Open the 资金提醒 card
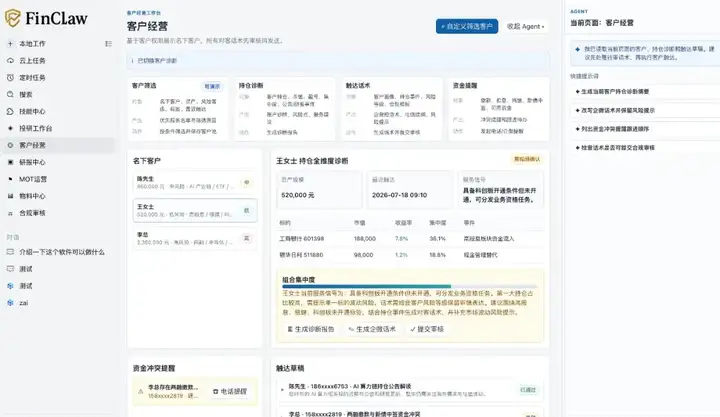This screenshot has height=417, width=720. [x=499, y=109]
